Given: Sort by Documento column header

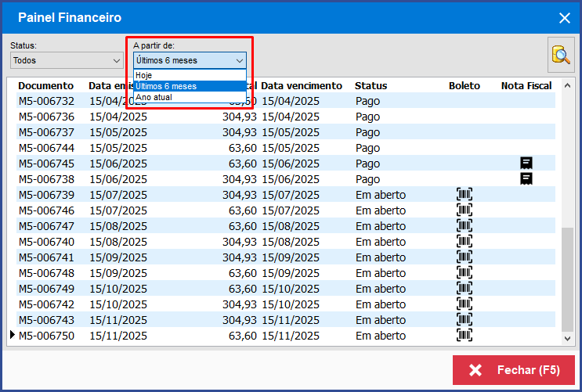Looking at the screenshot, I should point(46,85).
